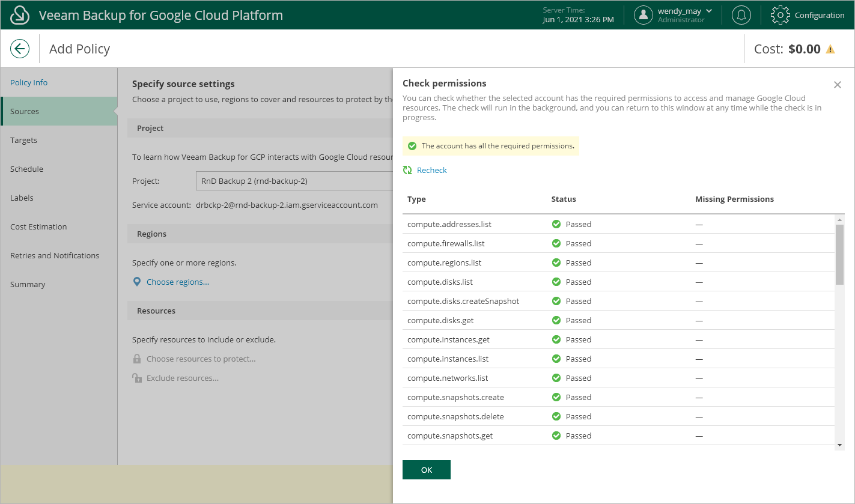Click the permissions list scrollbar thumb
Image resolution: width=855 pixels, height=504 pixels.
click(x=839, y=255)
